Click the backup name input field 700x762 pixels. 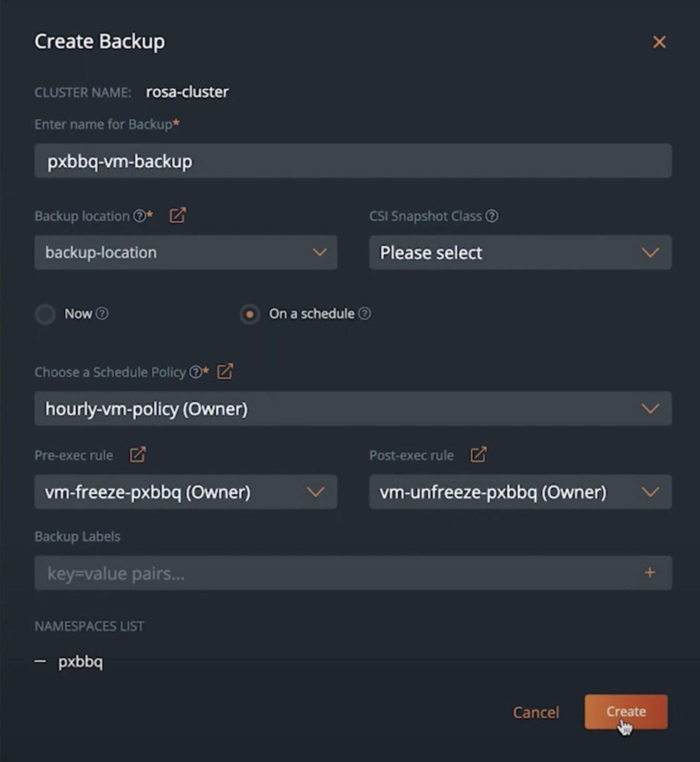click(352, 161)
